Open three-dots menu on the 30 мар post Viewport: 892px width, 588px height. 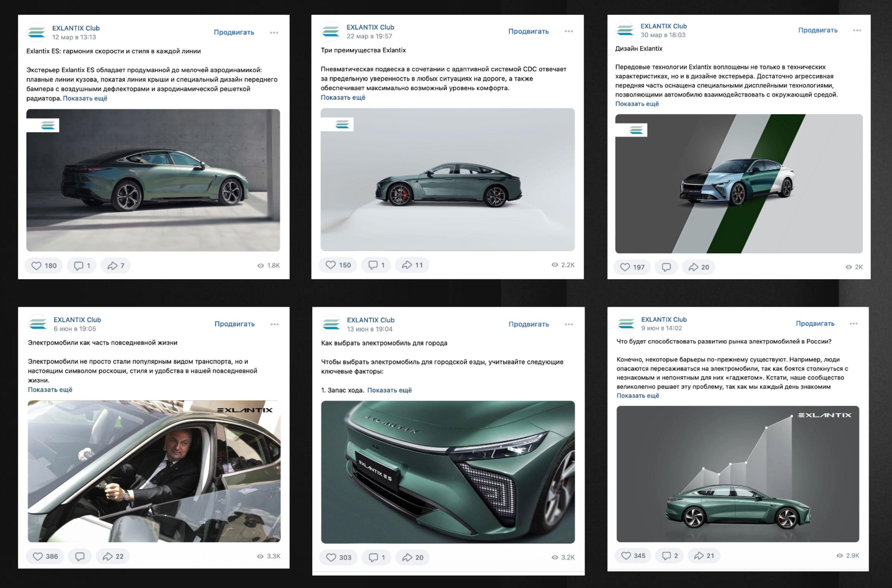[x=857, y=30]
